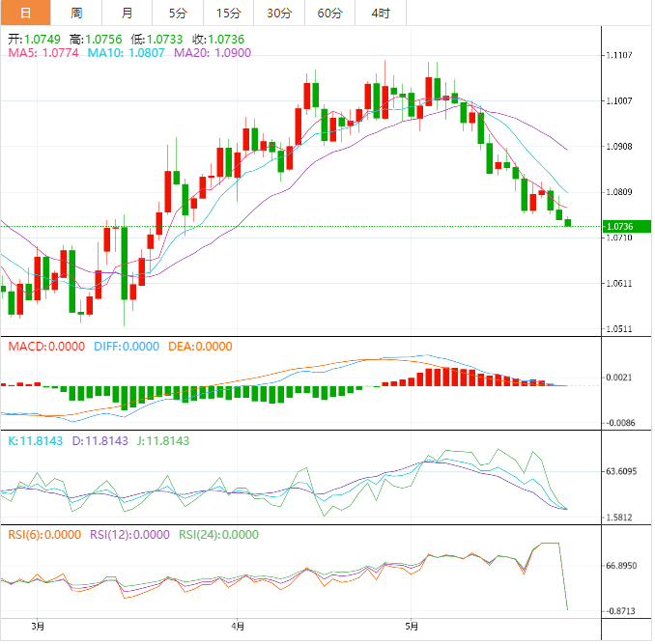Screen dimensions: 655x644
Task: Switch to the 周 weekly tab
Action: pyautogui.click(x=76, y=13)
